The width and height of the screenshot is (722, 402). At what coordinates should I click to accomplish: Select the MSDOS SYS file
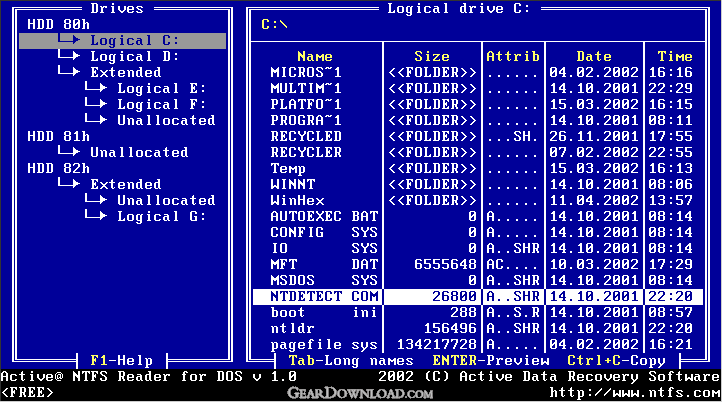point(324,280)
